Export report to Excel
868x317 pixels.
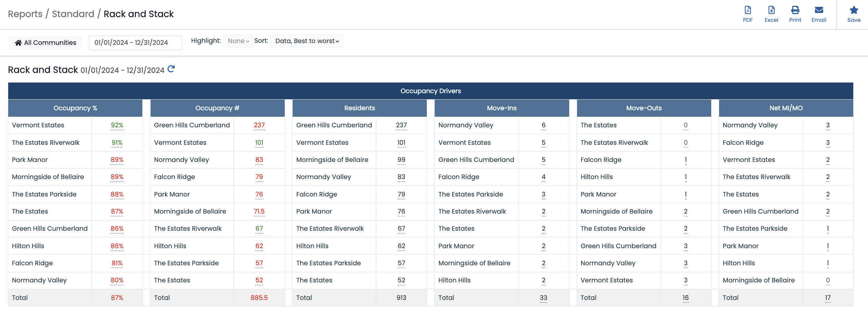[x=771, y=14]
